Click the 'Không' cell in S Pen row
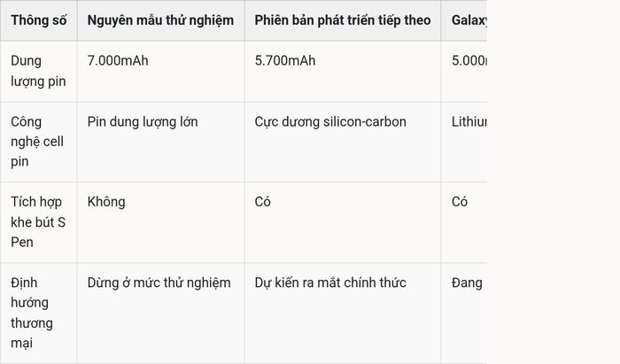Viewport: 620px width, 364px height. 106,202
